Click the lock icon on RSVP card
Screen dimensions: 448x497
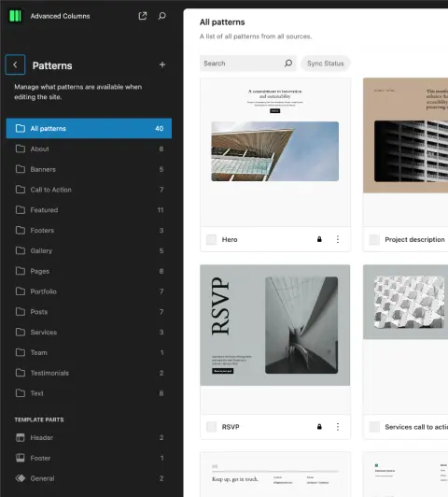coord(319,427)
